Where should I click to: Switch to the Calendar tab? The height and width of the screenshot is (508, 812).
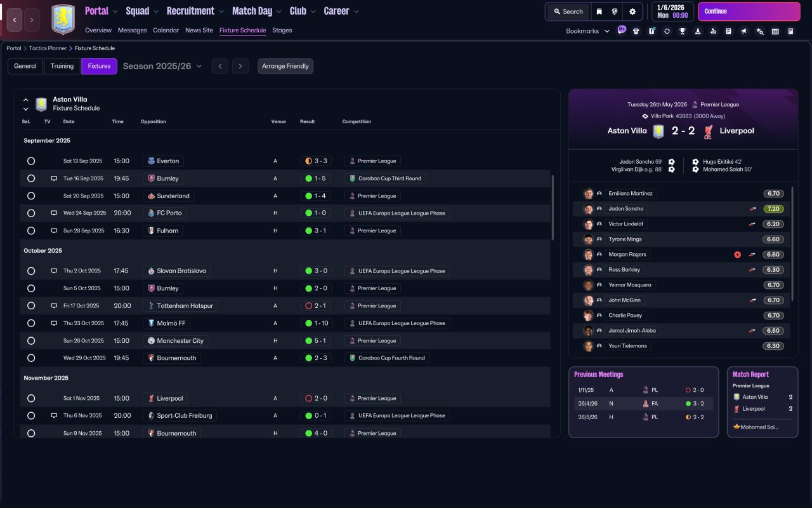pyautogui.click(x=166, y=30)
